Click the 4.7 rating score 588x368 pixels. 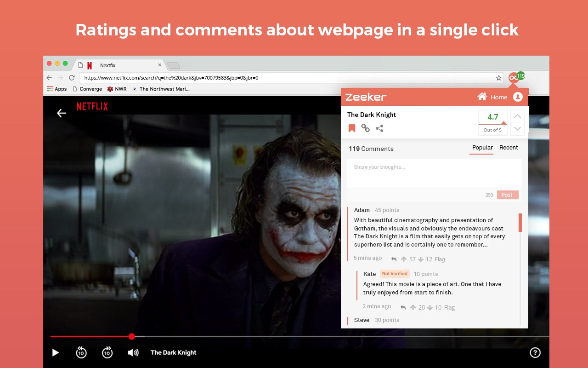tap(493, 117)
